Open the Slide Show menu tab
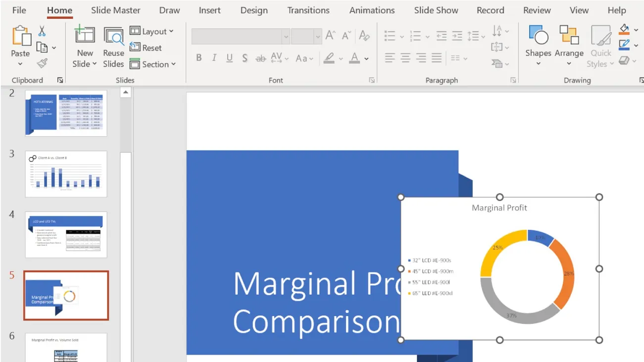Screen dimensions: 644x362 (436, 10)
